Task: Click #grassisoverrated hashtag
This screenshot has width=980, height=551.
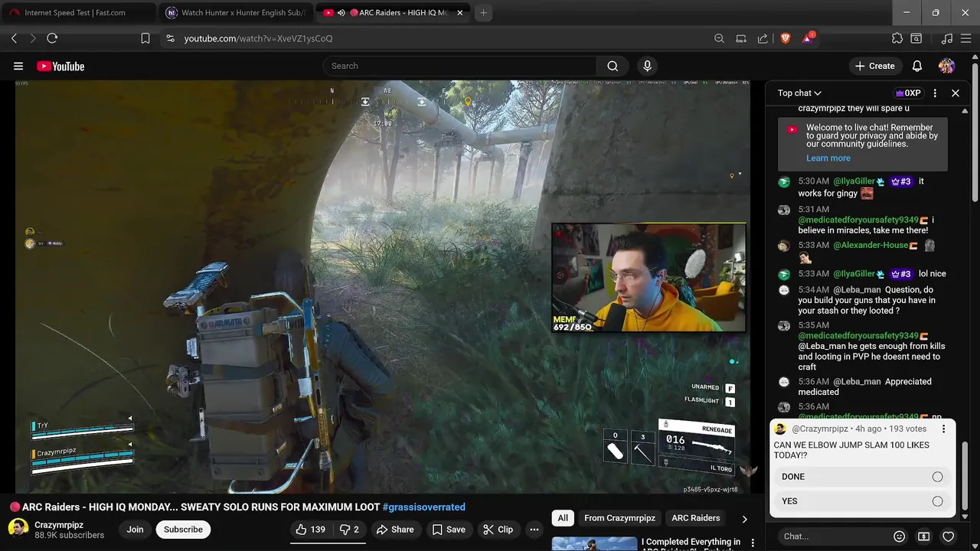Action: pos(423,507)
